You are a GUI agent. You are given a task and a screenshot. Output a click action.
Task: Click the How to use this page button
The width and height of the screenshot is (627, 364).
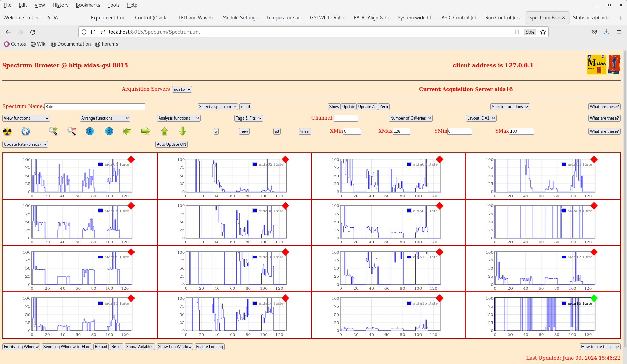600,347
